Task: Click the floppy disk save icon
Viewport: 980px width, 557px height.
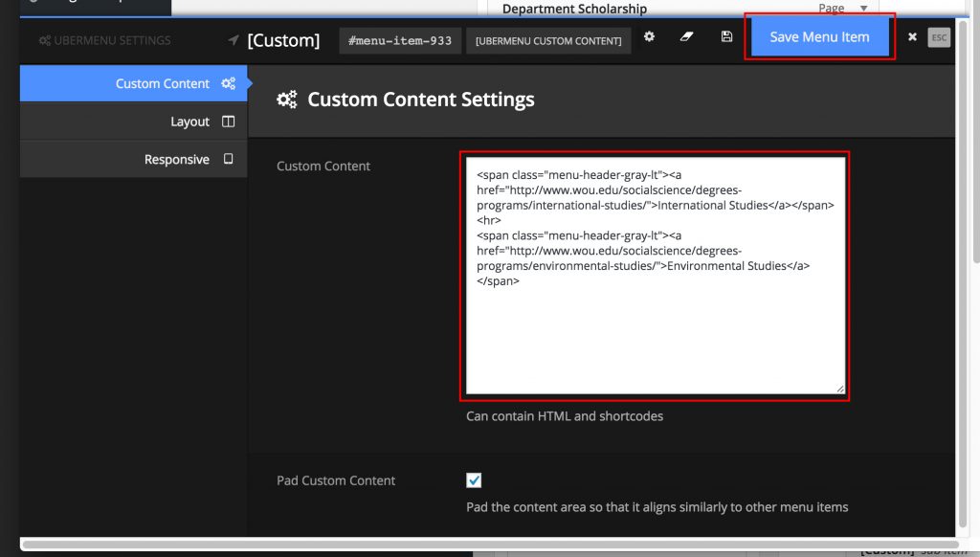Action: point(726,37)
